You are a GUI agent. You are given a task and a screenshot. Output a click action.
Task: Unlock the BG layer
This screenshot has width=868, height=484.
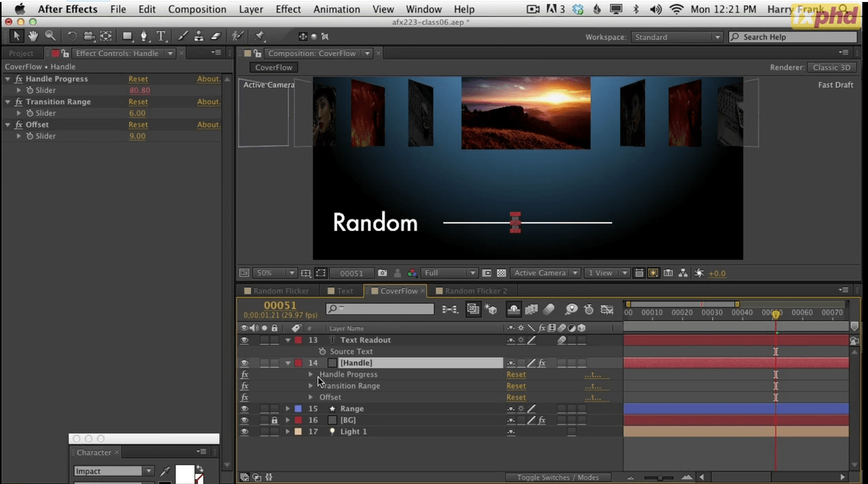[274, 420]
